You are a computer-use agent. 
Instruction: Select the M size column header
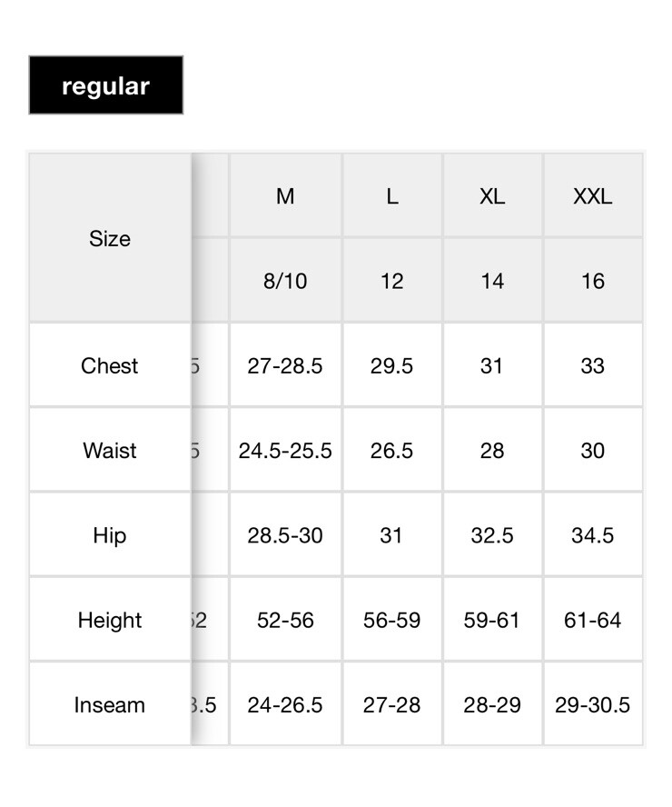tap(285, 196)
